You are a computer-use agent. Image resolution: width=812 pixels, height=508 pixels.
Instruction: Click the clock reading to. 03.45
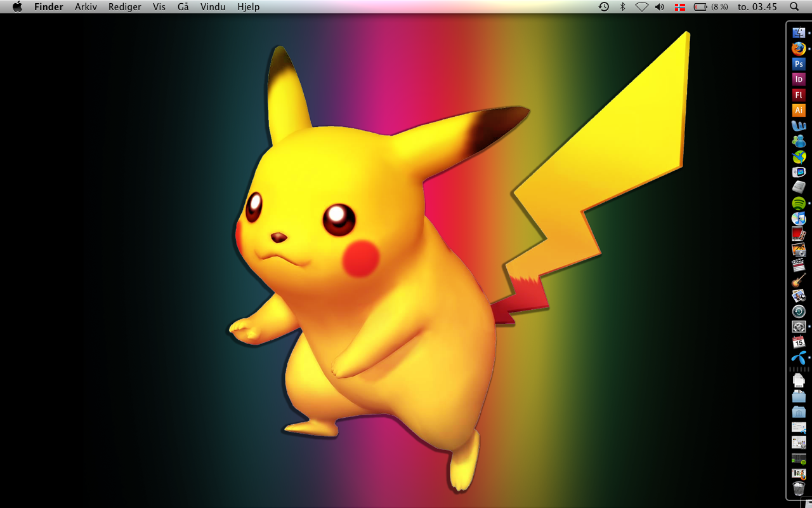click(x=757, y=7)
